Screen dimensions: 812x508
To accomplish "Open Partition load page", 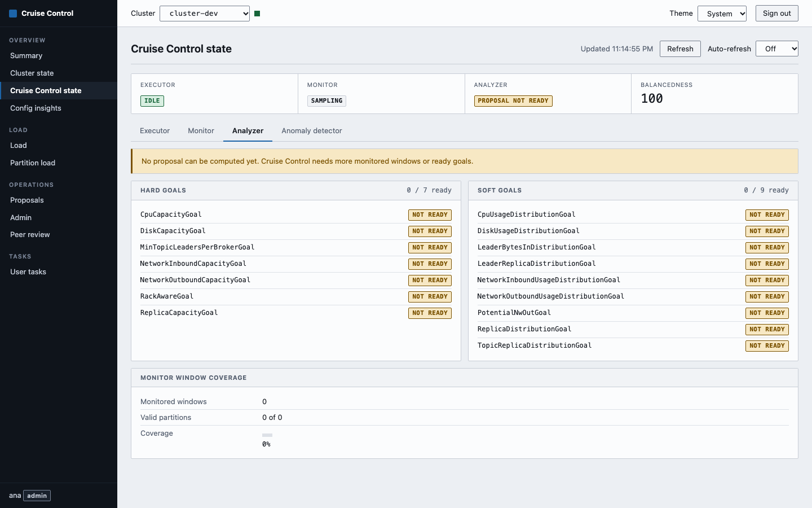I will pyautogui.click(x=59, y=163).
